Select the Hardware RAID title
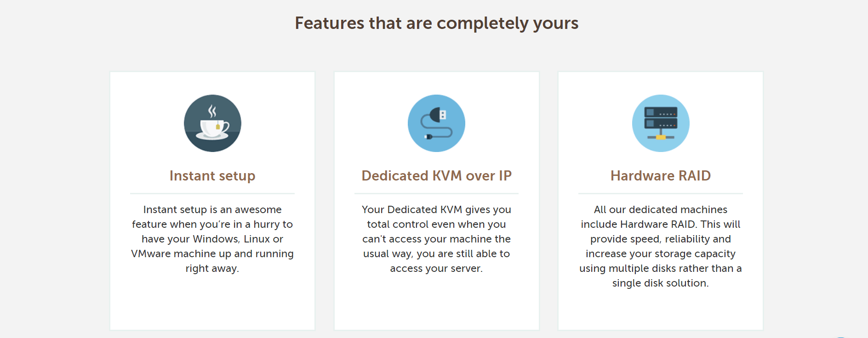868x338 pixels. 661,175
